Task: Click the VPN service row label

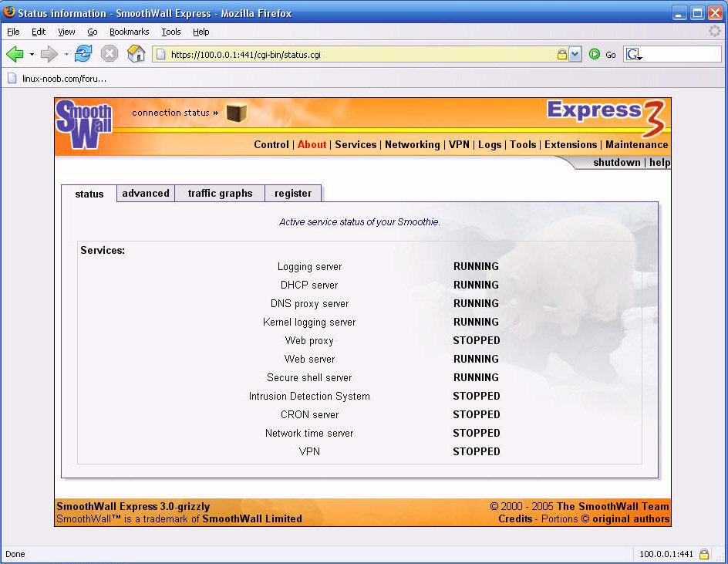Action: tap(310, 451)
